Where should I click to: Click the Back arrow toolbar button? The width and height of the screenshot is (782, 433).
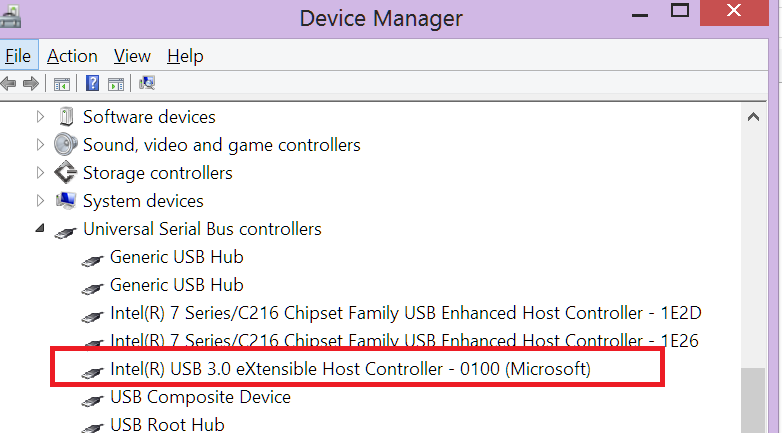[9, 84]
